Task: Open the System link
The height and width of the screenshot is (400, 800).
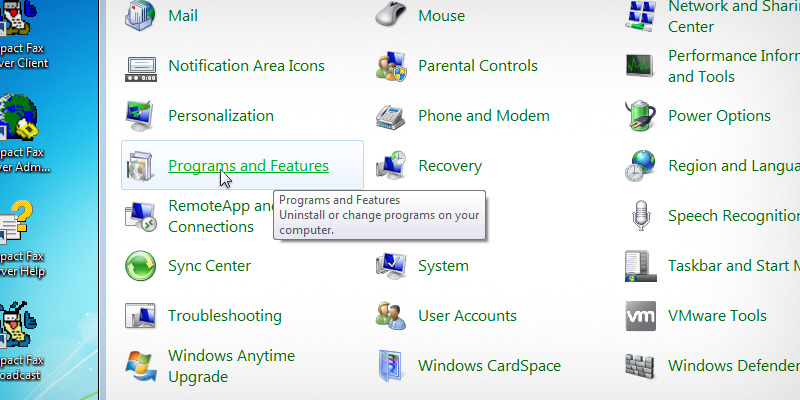Action: pyautogui.click(x=443, y=266)
